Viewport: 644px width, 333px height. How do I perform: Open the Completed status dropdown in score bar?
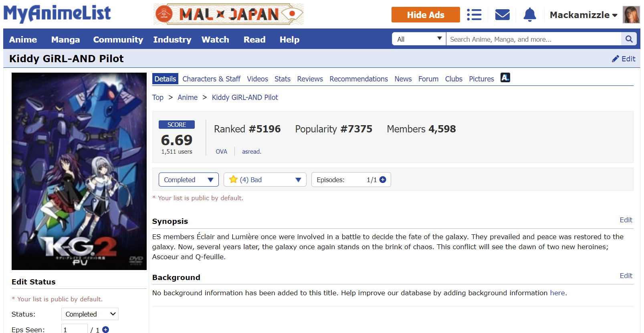(x=188, y=180)
